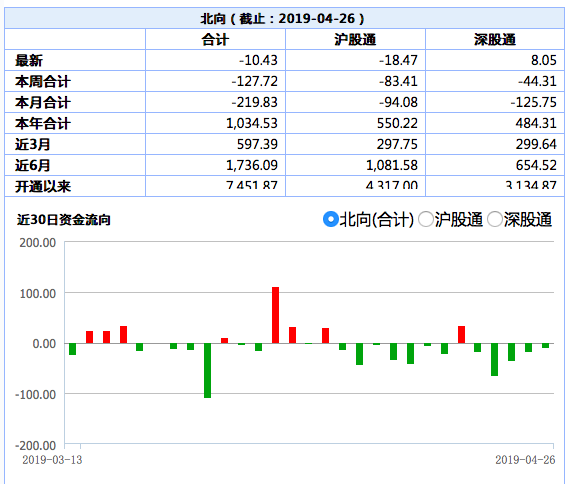Click the 2019-04-26 axis date label
The height and width of the screenshot is (484, 573).
point(525,460)
